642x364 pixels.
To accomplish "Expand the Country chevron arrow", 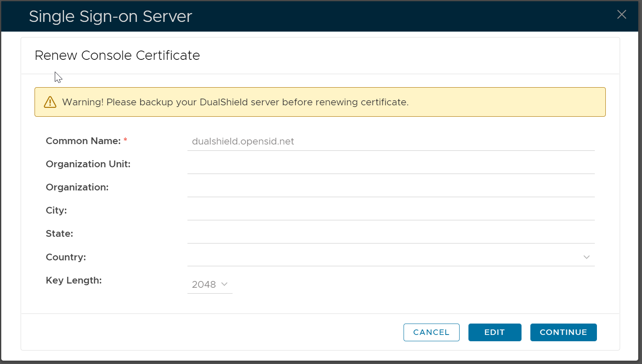I will (586, 257).
